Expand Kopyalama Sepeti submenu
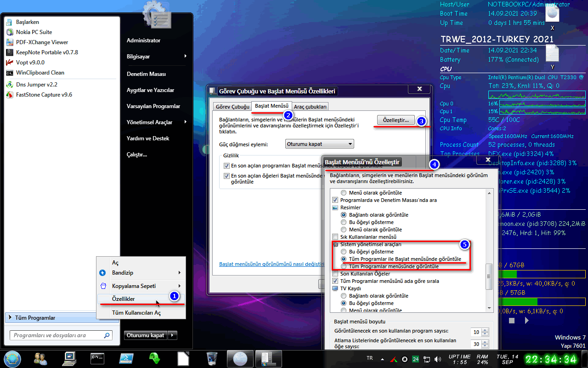 179,286
